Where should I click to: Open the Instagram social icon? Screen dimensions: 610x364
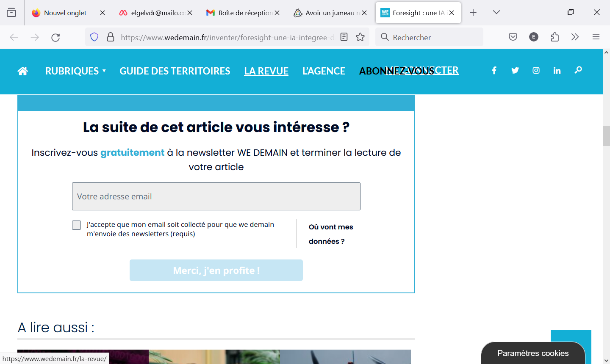pyautogui.click(x=536, y=71)
